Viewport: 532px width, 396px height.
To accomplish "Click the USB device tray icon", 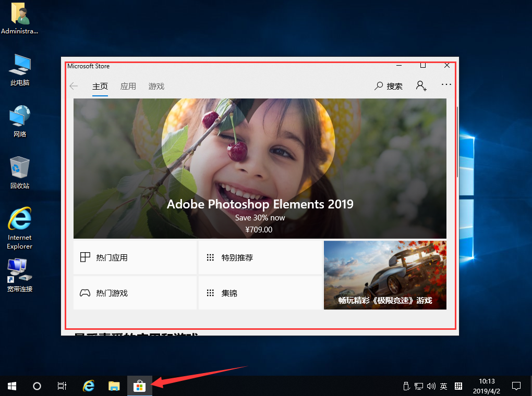I will 406,386.
